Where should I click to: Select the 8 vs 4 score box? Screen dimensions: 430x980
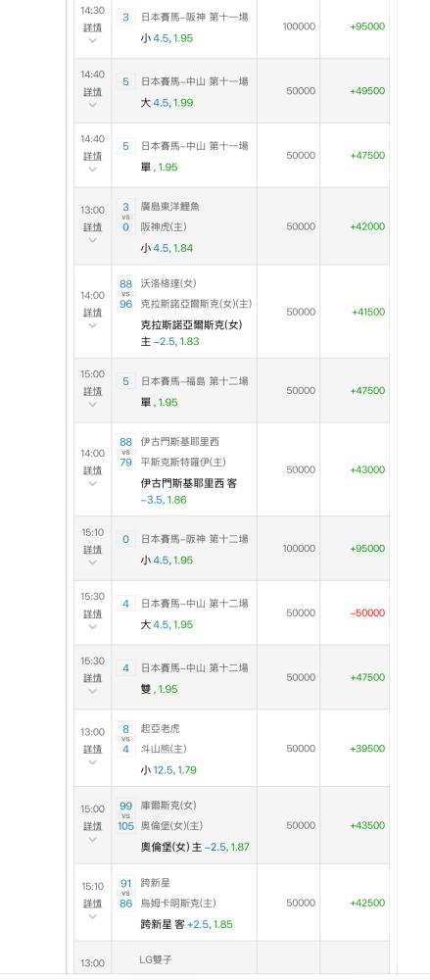(x=125, y=738)
